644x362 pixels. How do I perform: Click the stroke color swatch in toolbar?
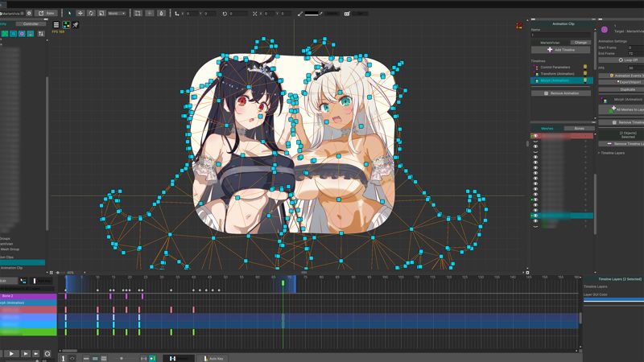pos(312,14)
